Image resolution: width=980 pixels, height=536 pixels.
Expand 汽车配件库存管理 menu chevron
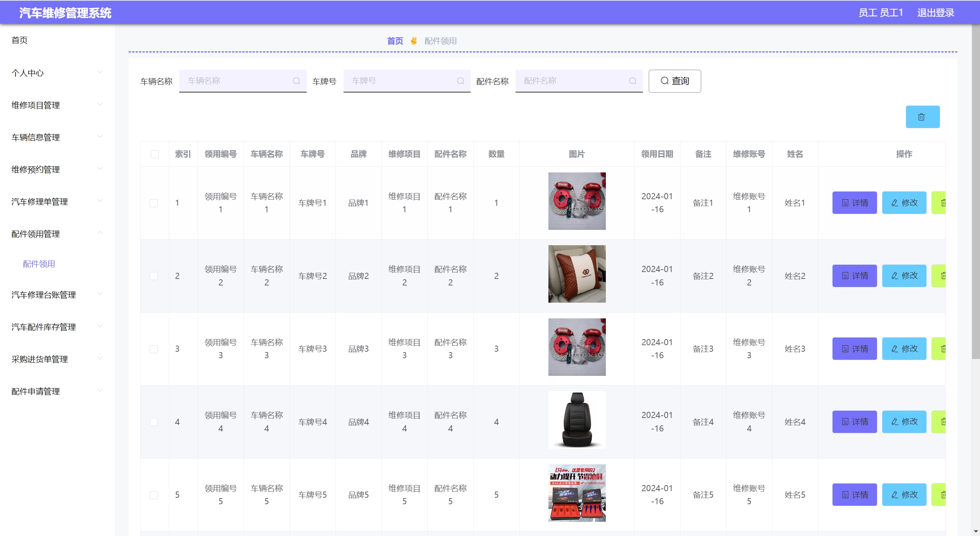coord(100,326)
